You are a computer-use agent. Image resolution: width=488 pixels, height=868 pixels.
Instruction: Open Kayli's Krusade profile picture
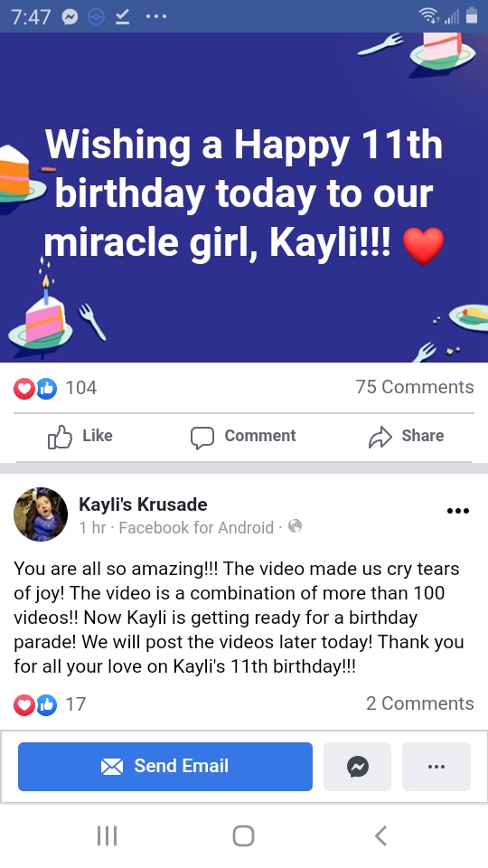41,514
